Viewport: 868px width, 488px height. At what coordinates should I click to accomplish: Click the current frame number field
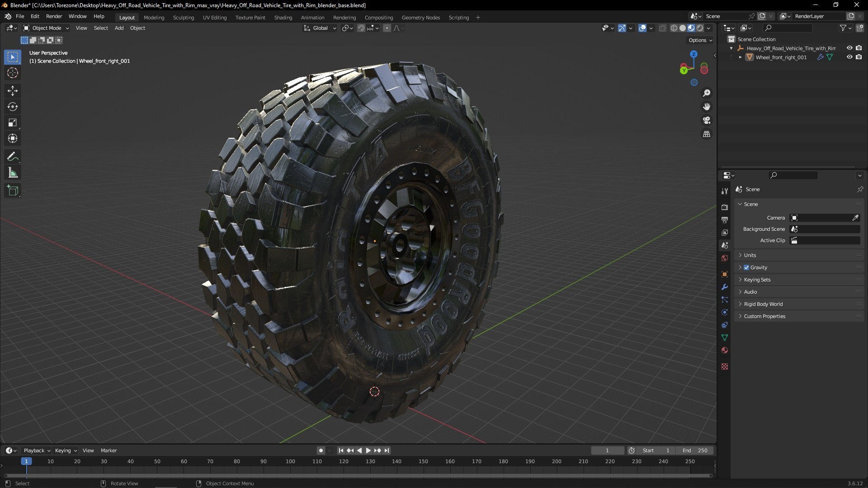pos(607,450)
